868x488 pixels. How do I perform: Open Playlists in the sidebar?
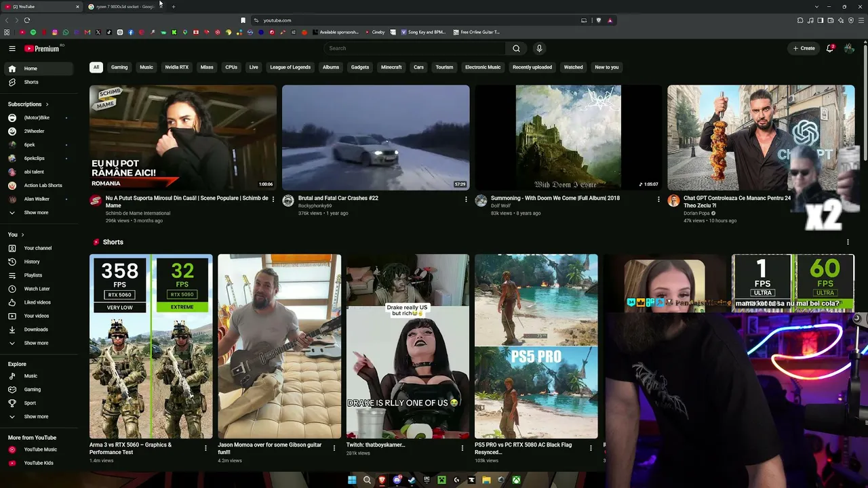pos(37,275)
